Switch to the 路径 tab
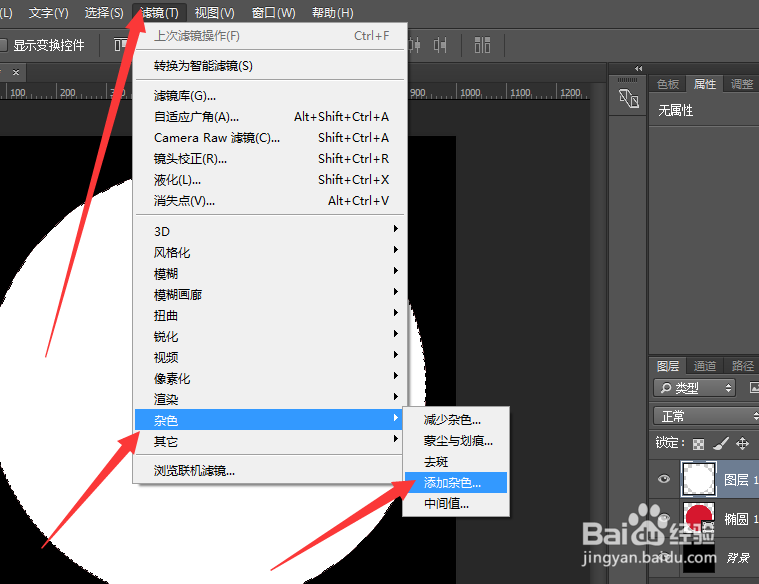The image size is (759, 584). point(743,366)
